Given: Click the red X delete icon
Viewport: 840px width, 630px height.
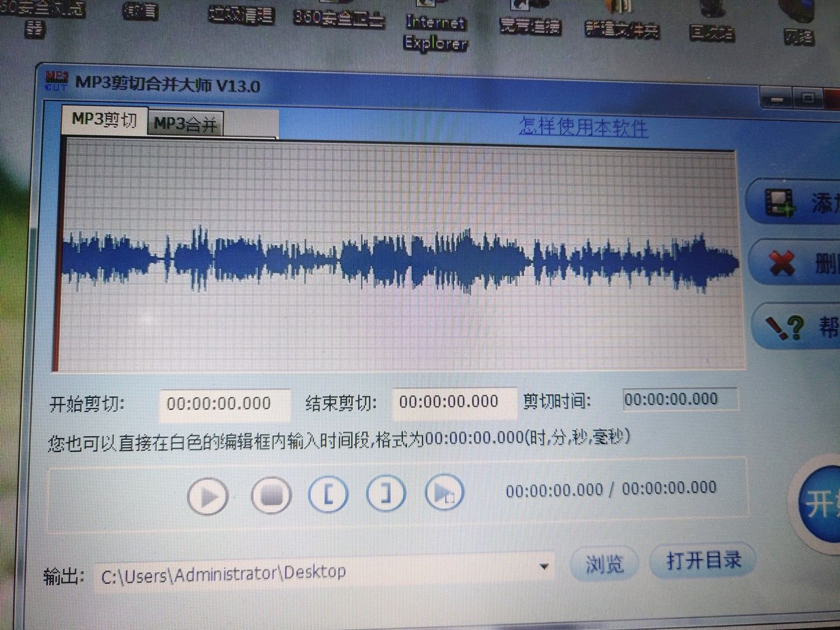Looking at the screenshot, I should tap(782, 263).
